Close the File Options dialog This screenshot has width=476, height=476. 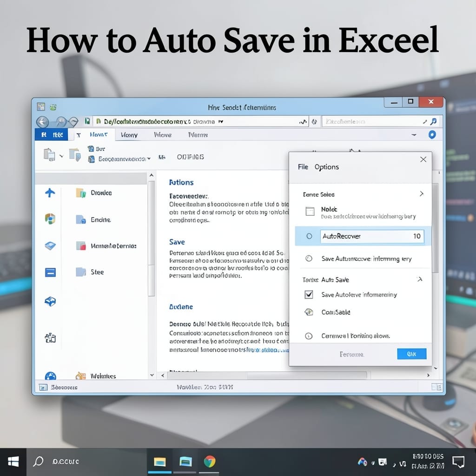click(423, 159)
